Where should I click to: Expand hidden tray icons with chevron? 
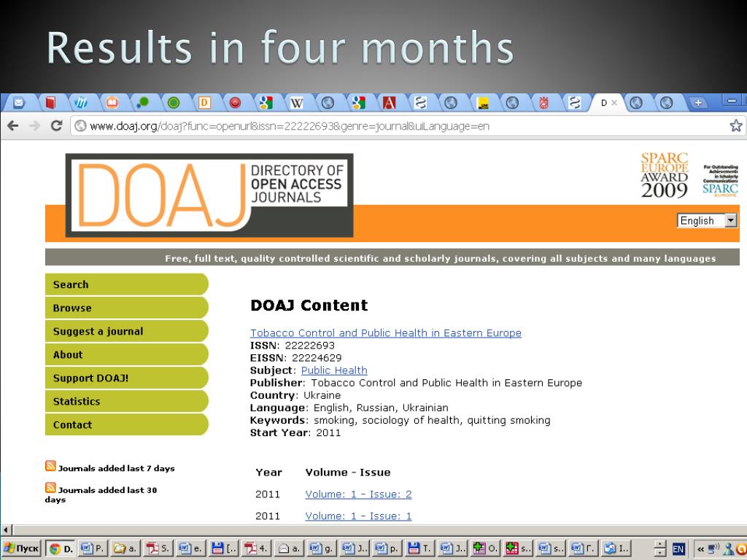(700, 549)
